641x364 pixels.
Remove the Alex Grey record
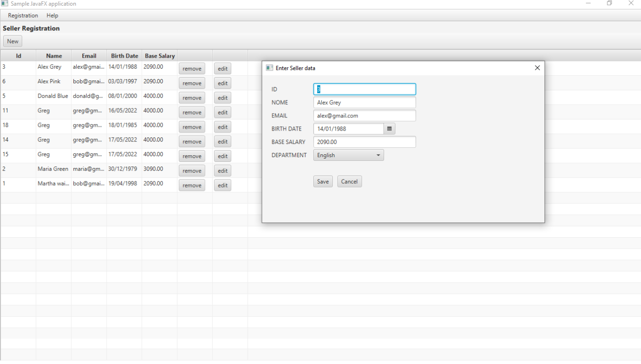192,68
